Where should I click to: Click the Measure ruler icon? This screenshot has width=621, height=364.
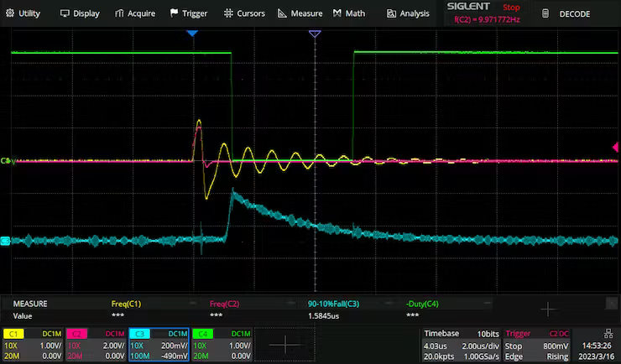[282, 13]
